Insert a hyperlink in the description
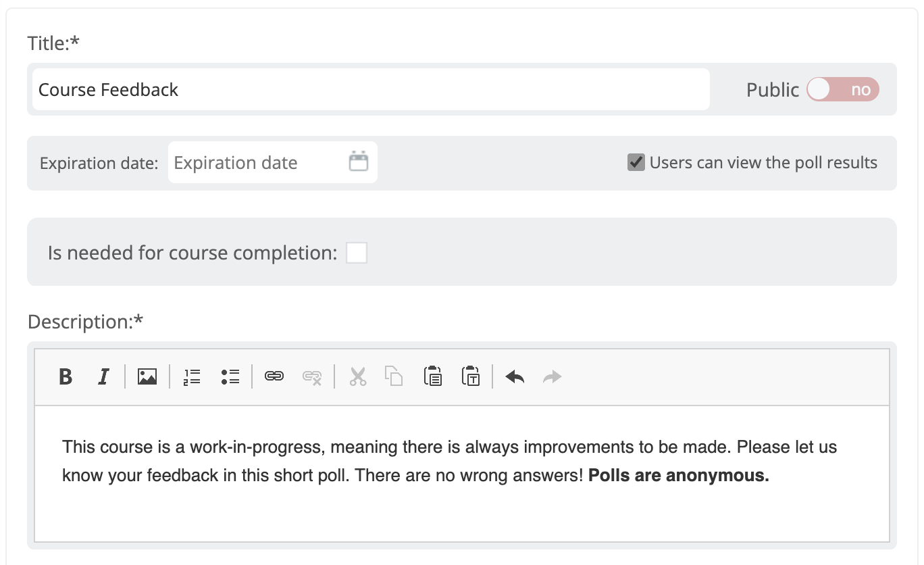Image resolution: width=924 pixels, height=565 pixels. pyautogui.click(x=274, y=376)
